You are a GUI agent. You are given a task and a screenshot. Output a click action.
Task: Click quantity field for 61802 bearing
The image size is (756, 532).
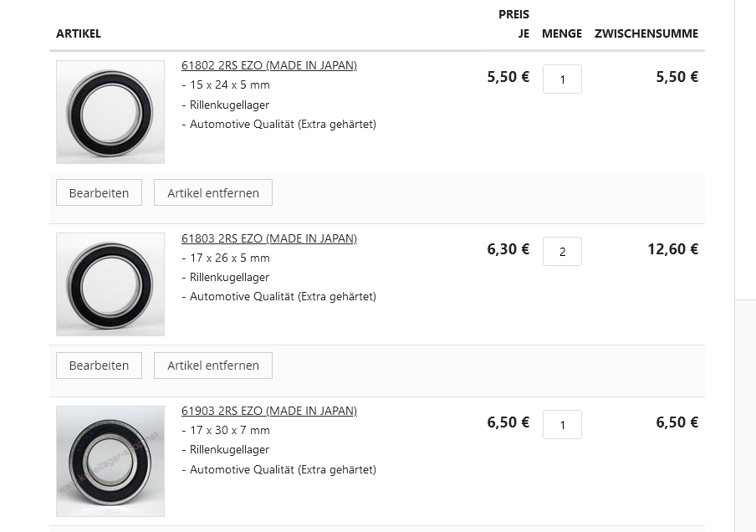tap(562, 79)
